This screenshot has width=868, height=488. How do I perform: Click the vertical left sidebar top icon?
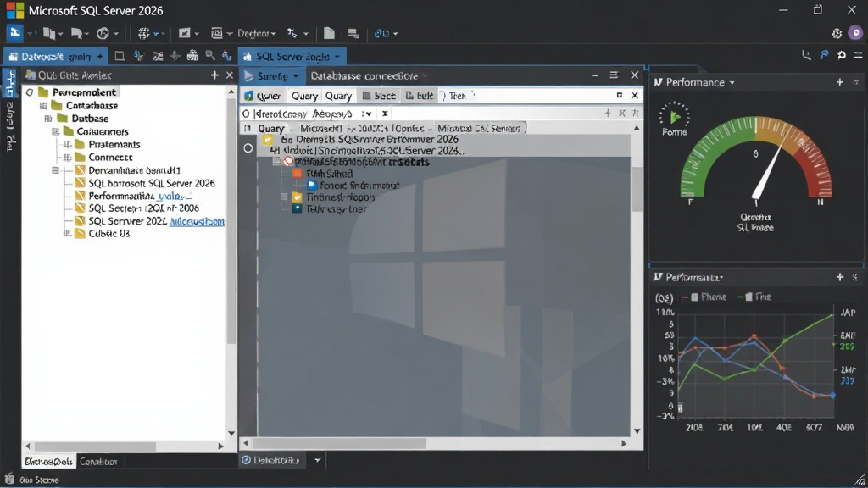coord(10,83)
